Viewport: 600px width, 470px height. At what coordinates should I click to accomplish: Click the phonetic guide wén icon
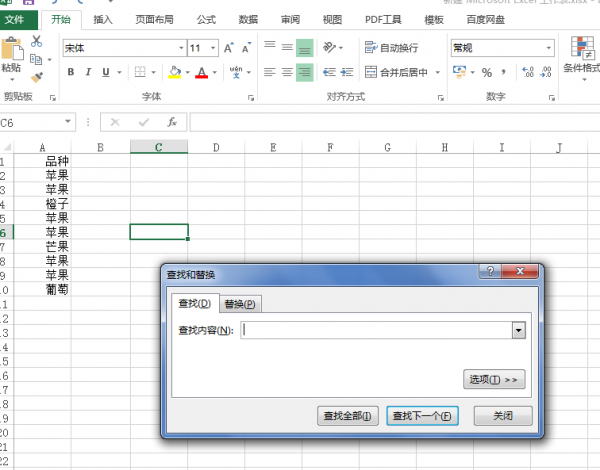pos(236,72)
